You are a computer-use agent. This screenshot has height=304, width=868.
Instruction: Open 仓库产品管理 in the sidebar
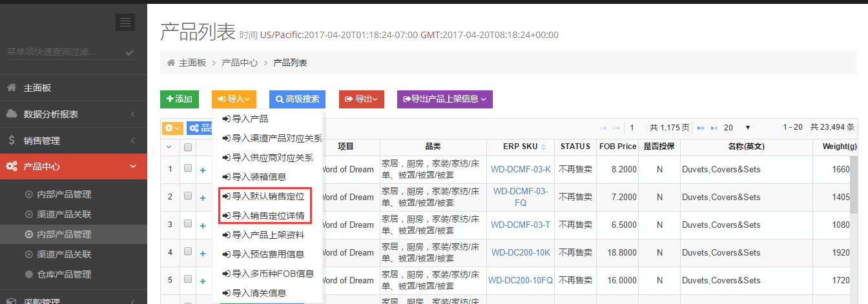click(x=64, y=274)
